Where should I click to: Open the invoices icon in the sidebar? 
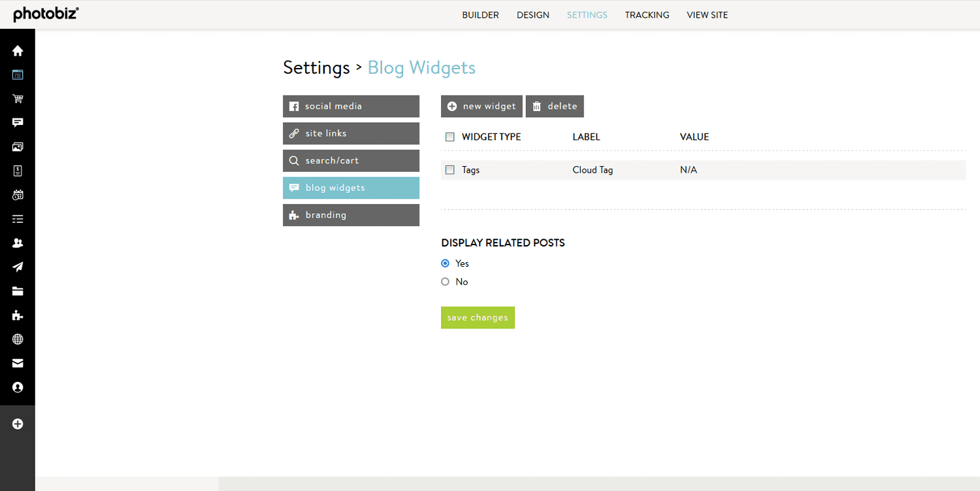point(17,171)
